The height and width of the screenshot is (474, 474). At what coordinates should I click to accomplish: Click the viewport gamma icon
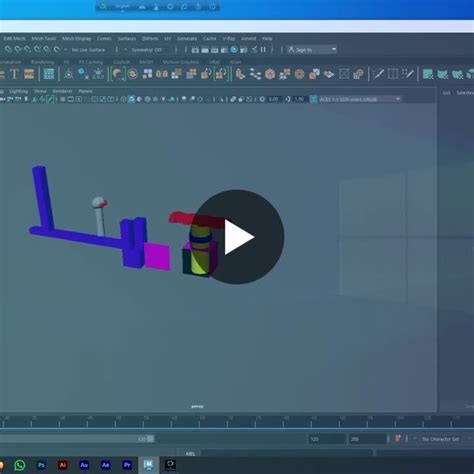coord(288,99)
